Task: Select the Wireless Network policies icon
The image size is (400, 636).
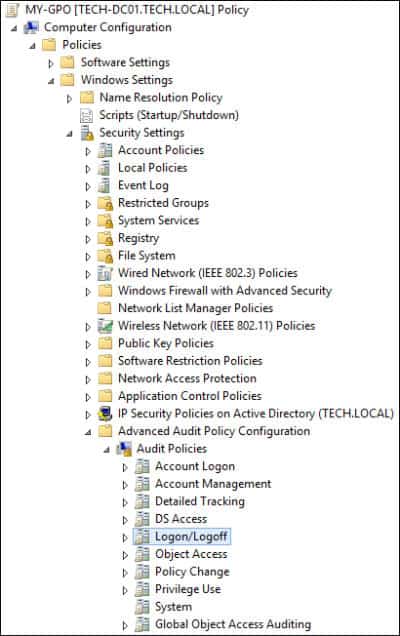Action: (x=105, y=326)
